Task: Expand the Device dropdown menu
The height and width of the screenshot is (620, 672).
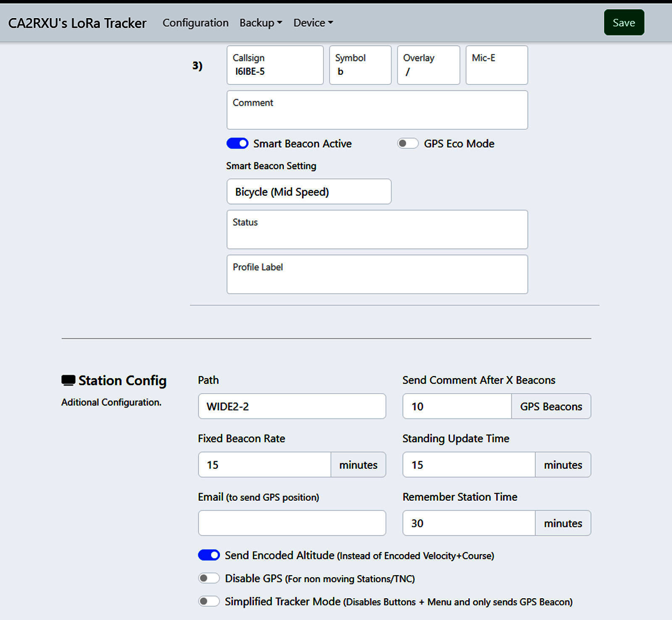Action: pyautogui.click(x=313, y=23)
